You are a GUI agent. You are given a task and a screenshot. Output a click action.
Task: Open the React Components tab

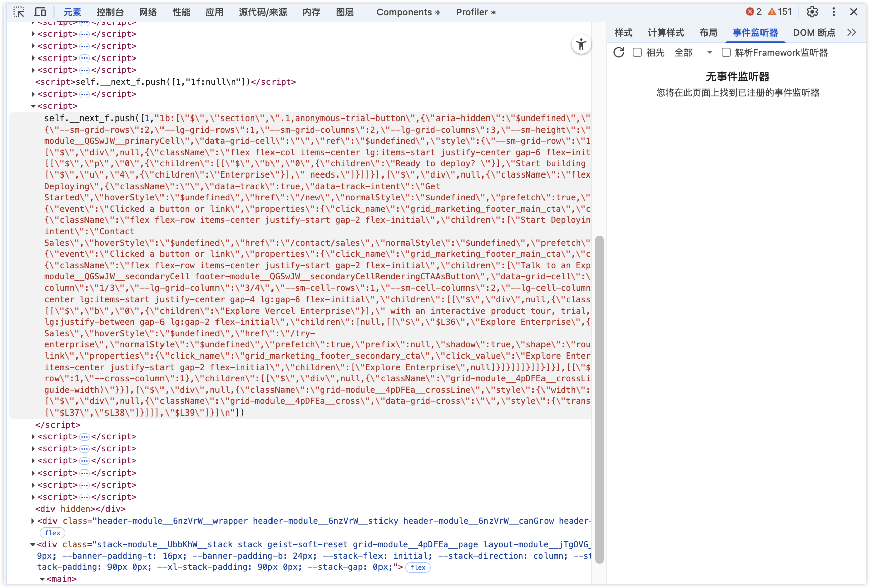[x=408, y=12]
